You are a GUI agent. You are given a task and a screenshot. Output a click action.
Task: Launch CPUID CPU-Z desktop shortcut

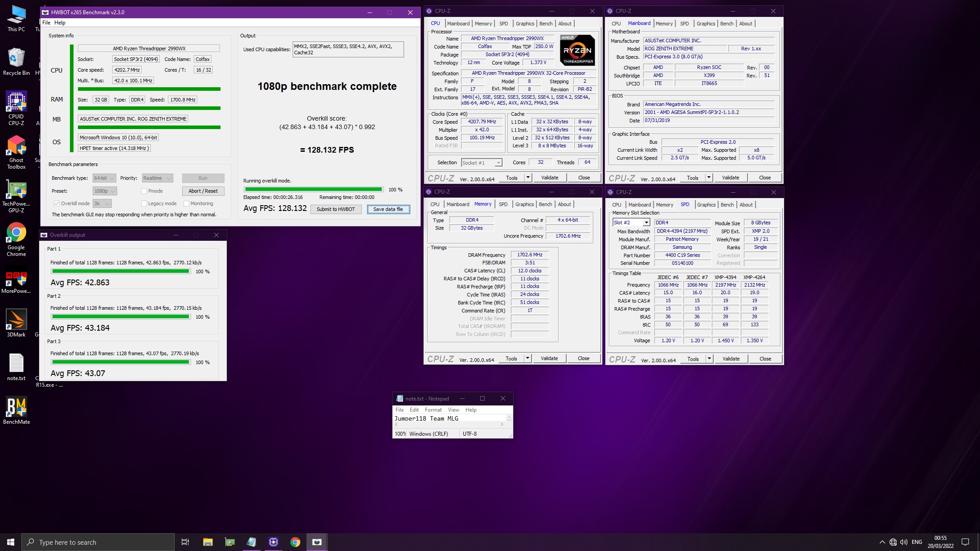16,108
